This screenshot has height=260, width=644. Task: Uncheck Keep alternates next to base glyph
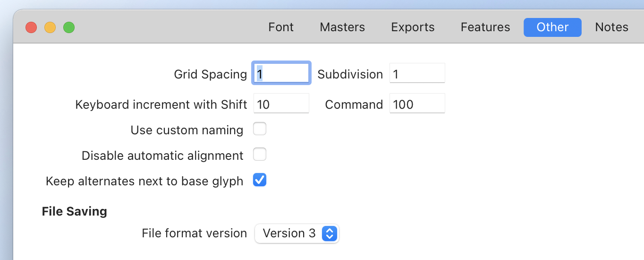(x=260, y=180)
